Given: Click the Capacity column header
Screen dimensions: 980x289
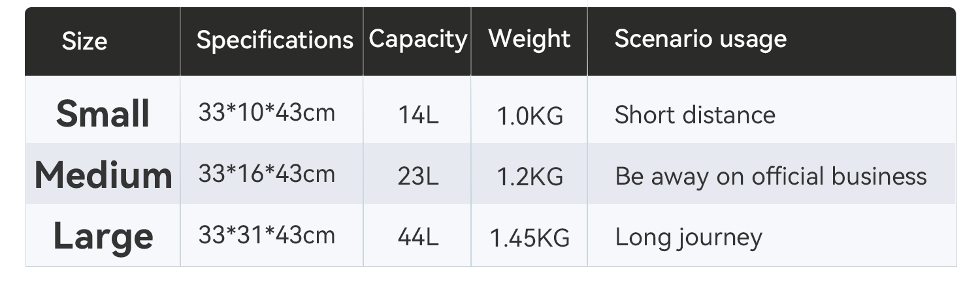Looking at the screenshot, I should tap(418, 39).
